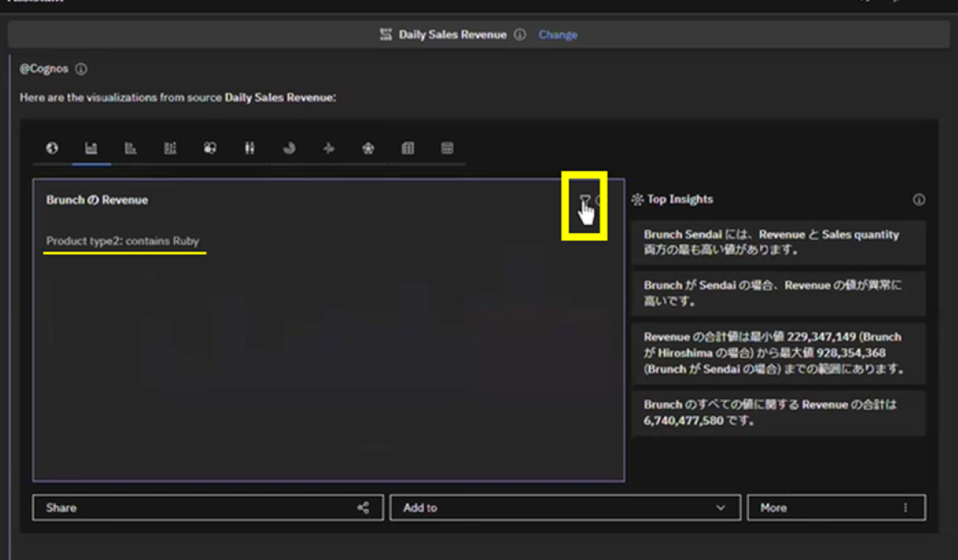Open the Add to dropdown chevron
The width and height of the screenshot is (958, 560).
tap(721, 507)
